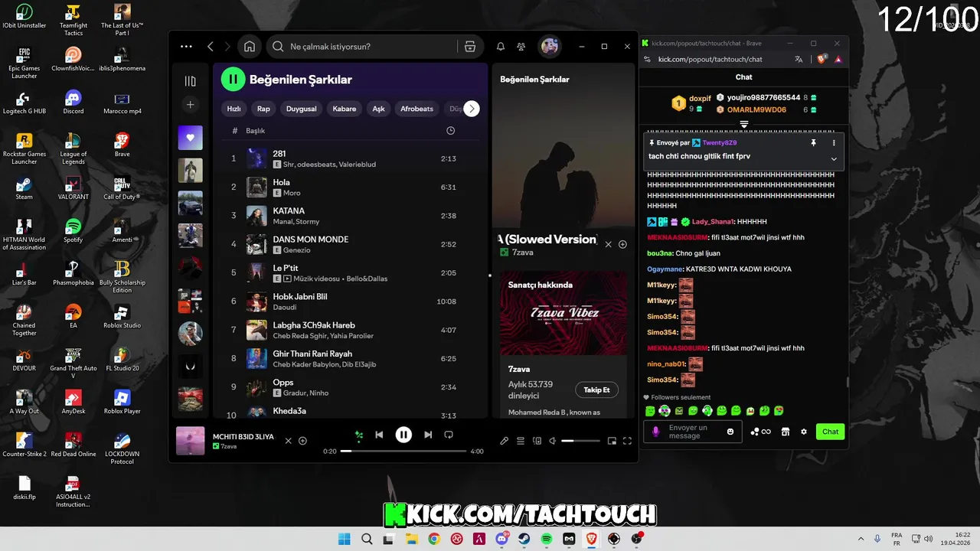Expand the pinned message chevron
The height and width of the screenshot is (551, 980).
(834, 159)
